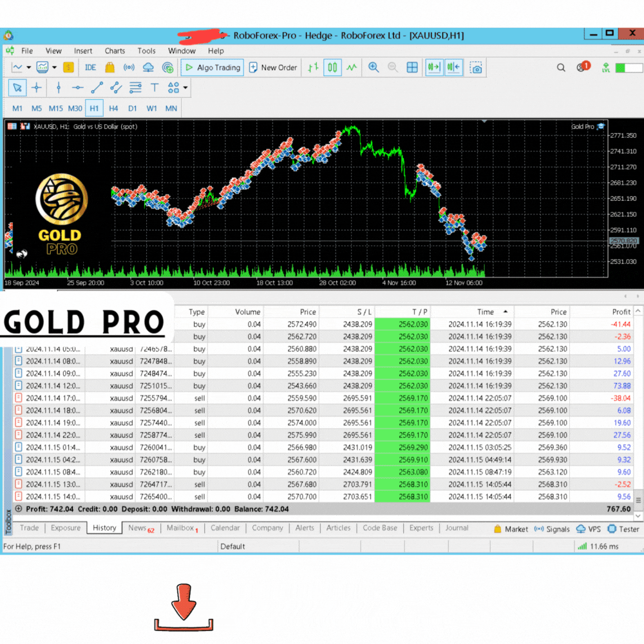Switch to M5 timeframe
This screenshot has height=644, width=644.
coord(37,108)
